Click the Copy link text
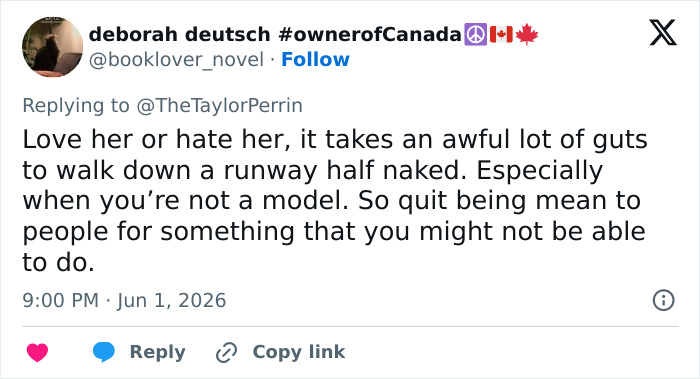This screenshot has width=700, height=379. click(x=299, y=352)
